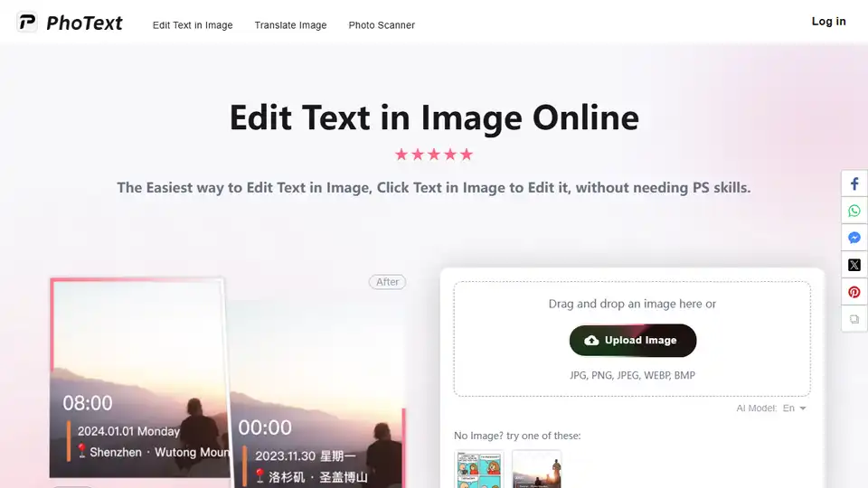Open the AI Model En dropdown
Image resolution: width=868 pixels, height=488 pixels.
click(794, 408)
